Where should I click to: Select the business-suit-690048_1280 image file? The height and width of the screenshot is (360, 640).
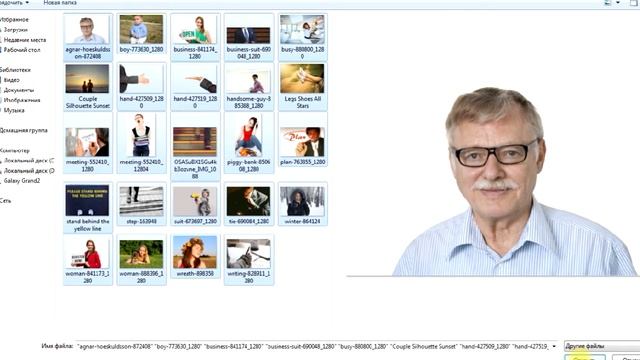248,37
